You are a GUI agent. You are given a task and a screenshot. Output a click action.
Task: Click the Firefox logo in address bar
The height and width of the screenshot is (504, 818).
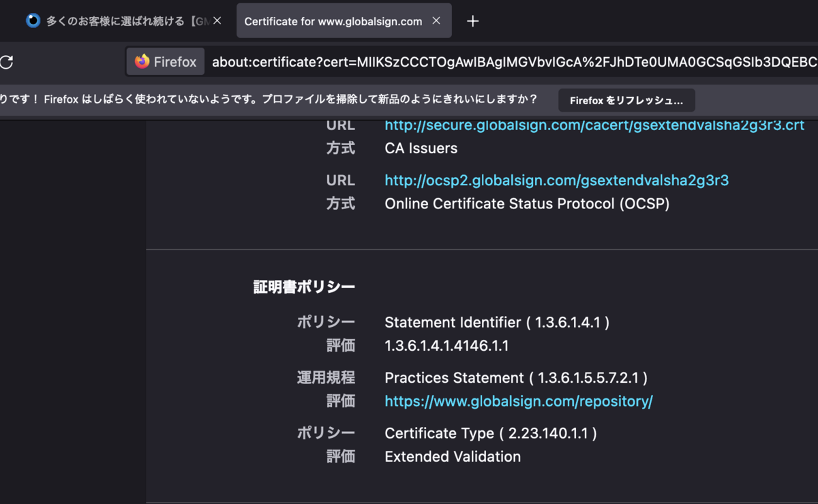pos(142,62)
